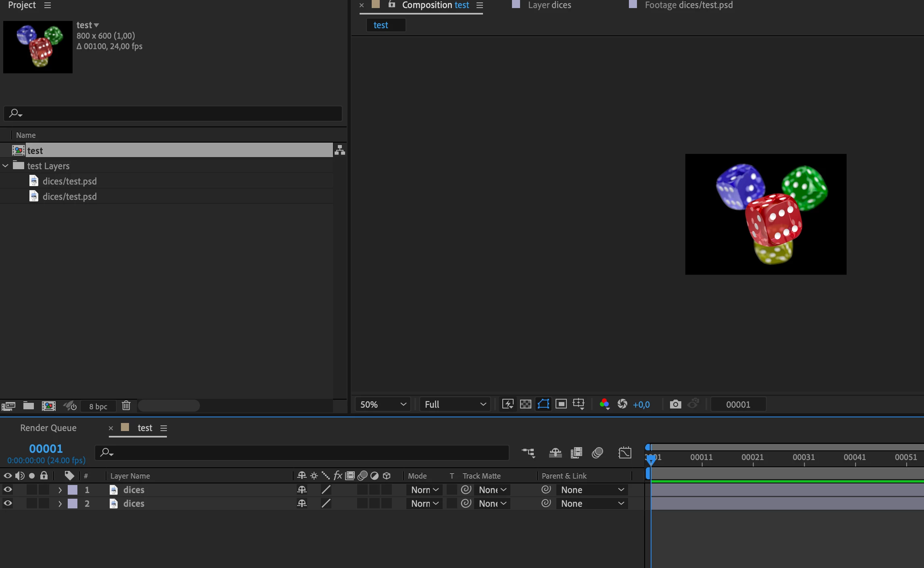This screenshot has width=924, height=568.
Task: Hide layer 1 dices with eye
Action: tap(8, 490)
